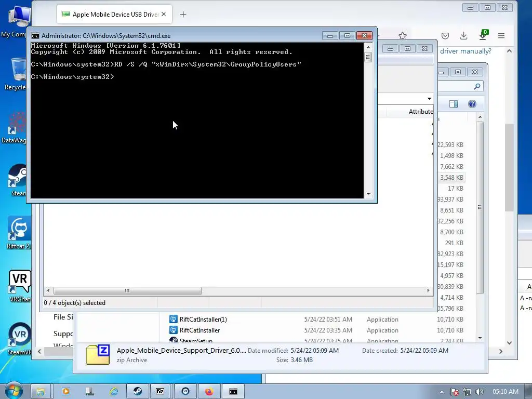Select the Apple Mobile Device USB Driver tab
Viewport: 532px width, 399px height.
[x=114, y=14]
